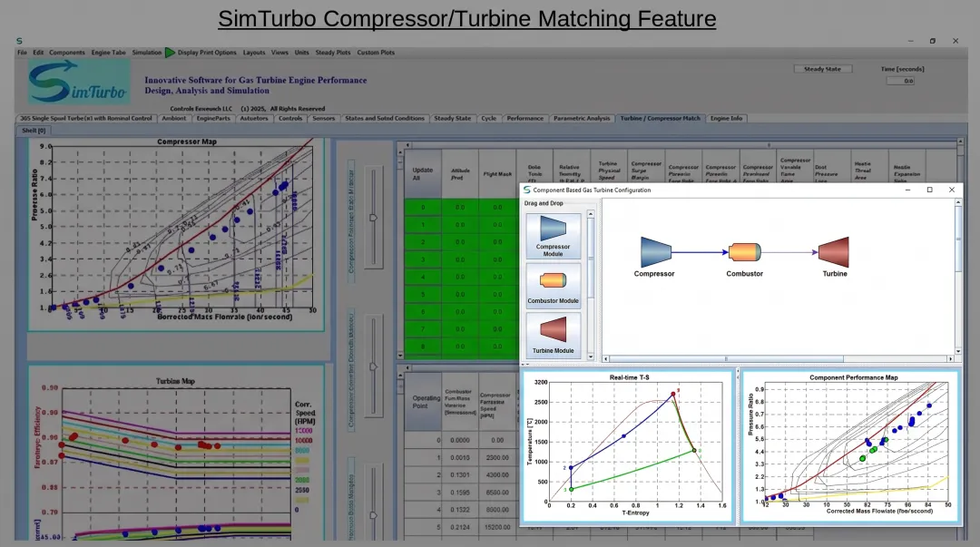Click the Compressor component on the canvas
The width and height of the screenshot is (980, 547).
pyautogui.click(x=655, y=252)
